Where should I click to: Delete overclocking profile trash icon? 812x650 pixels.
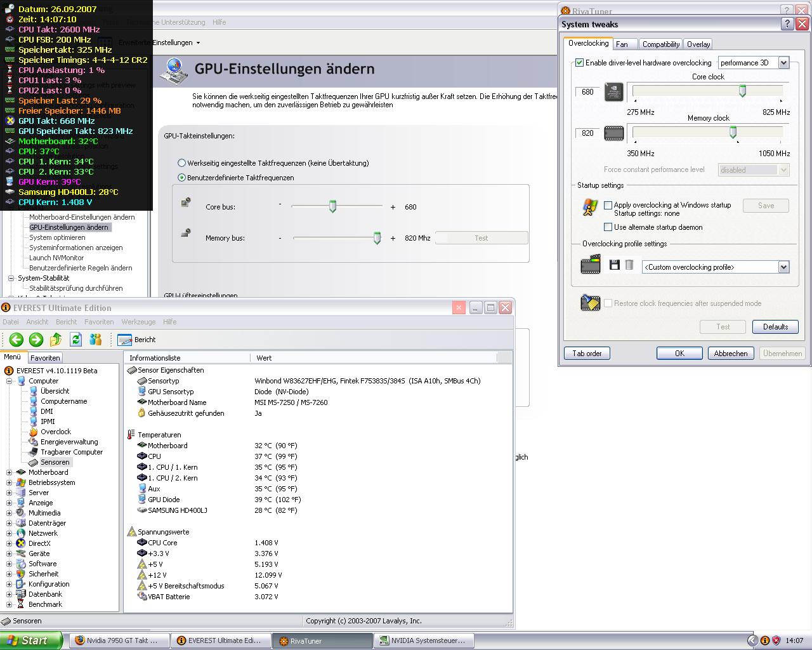point(629,265)
